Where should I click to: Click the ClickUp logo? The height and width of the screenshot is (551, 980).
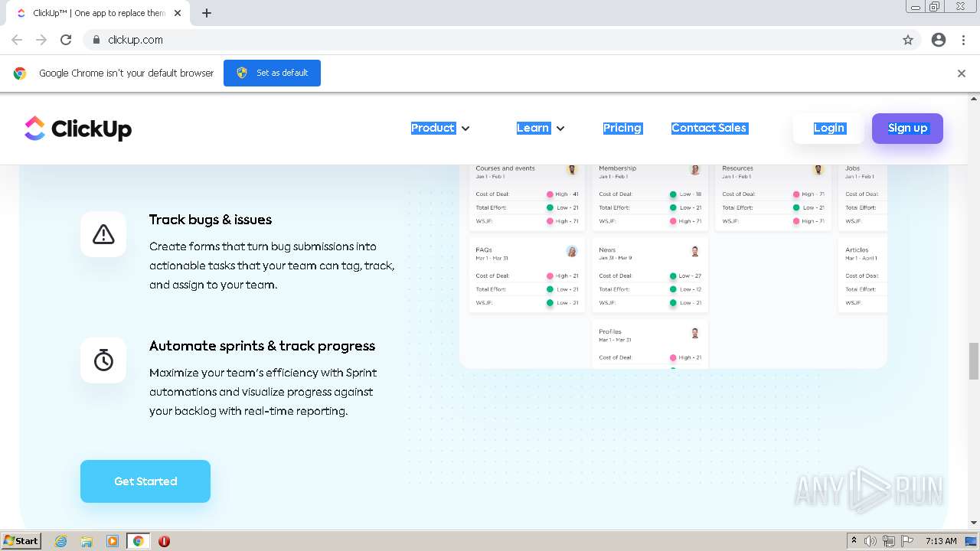78,129
